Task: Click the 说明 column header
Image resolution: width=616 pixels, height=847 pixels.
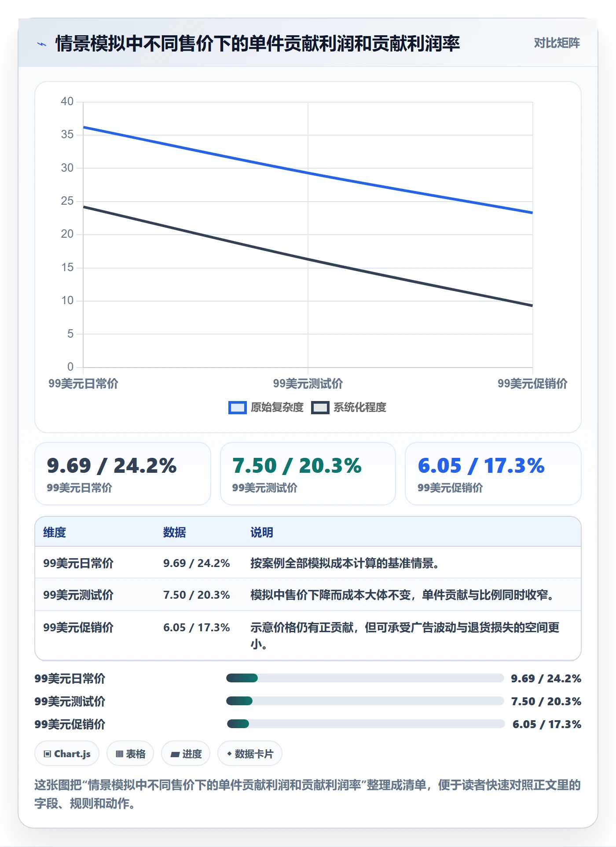Action: (x=262, y=532)
